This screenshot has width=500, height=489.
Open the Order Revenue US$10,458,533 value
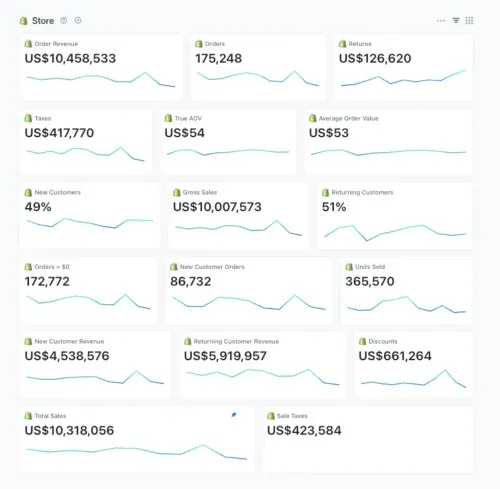[70, 59]
